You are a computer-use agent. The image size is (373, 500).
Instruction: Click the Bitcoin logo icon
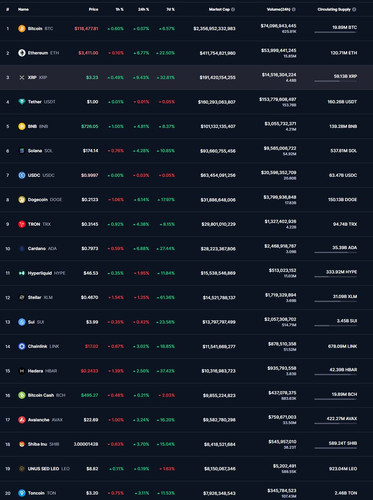coord(22,29)
